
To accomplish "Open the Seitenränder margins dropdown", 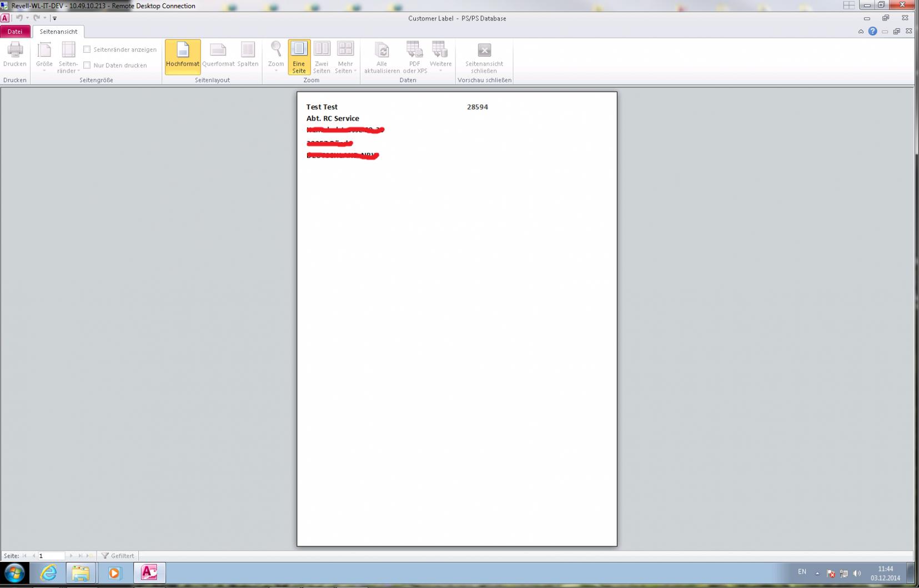I will [68, 57].
